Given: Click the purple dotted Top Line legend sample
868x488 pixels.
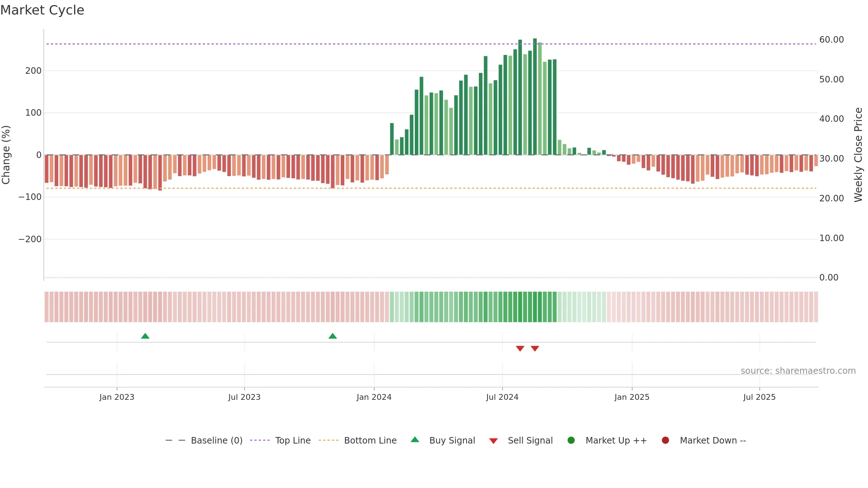Looking at the screenshot, I should [x=260, y=440].
